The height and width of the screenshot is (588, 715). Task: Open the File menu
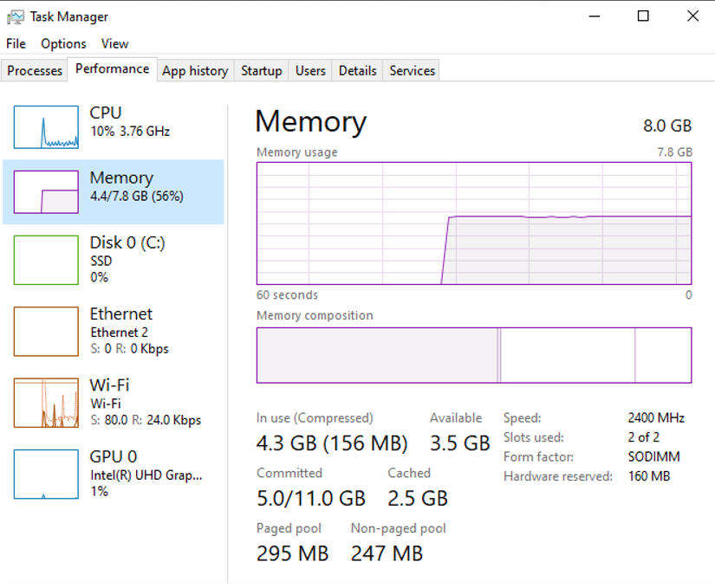[16, 43]
